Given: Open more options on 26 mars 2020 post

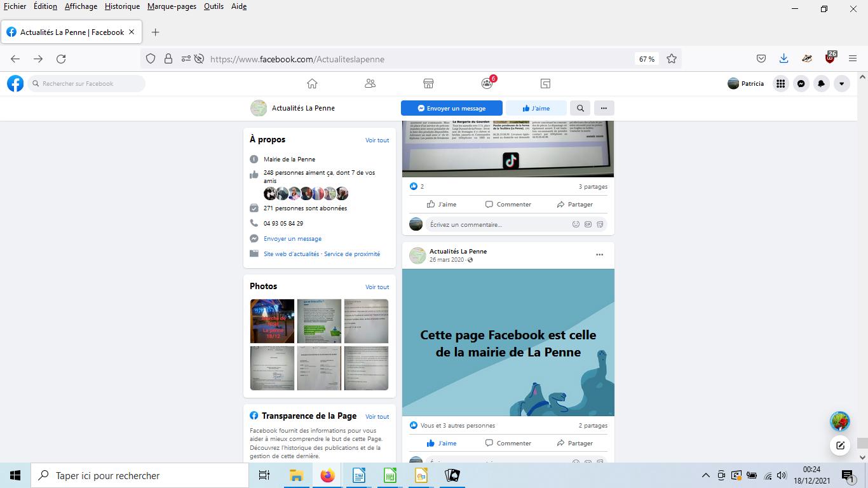Looking at the screenshot, I should point(599,255).
